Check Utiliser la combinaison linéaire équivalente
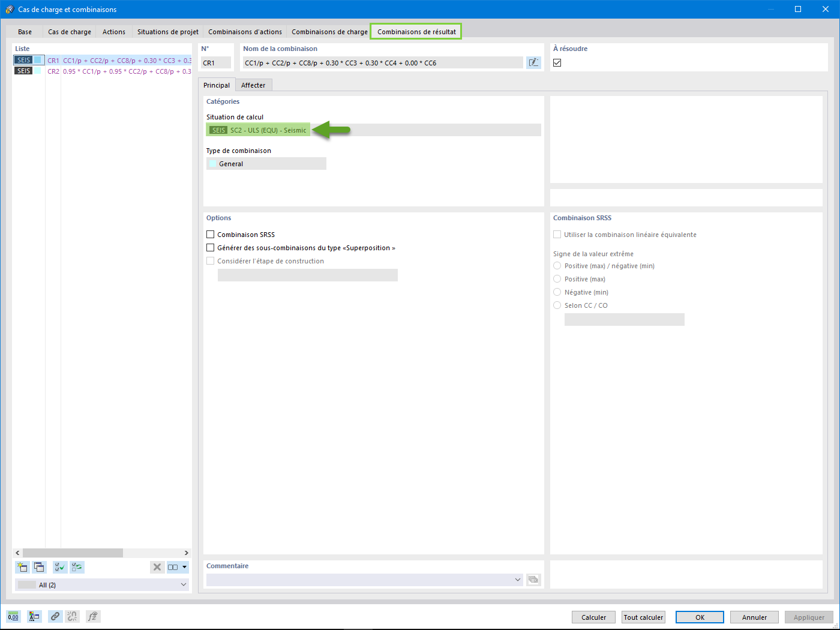Screen dimensions: 840x630 [x=557, y=235]
